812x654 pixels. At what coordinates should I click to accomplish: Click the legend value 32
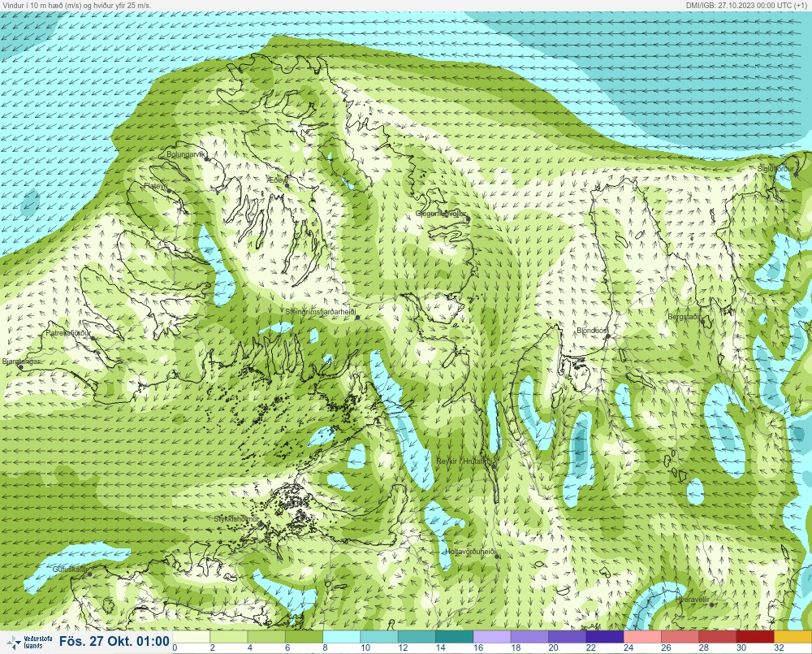click(779, 648)
